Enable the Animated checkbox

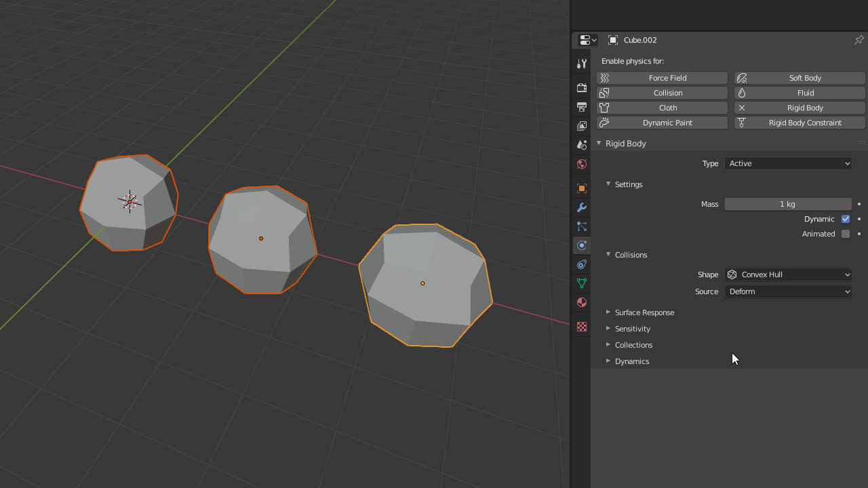tap(846, 234)
